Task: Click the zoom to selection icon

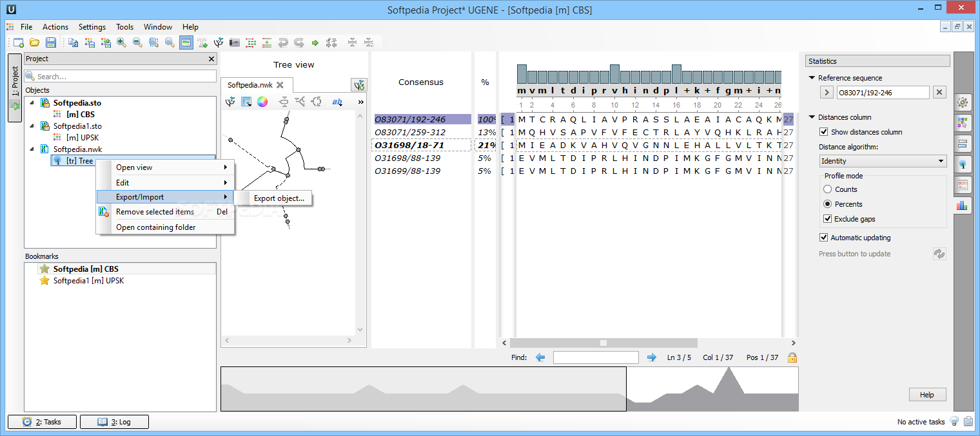Action: click(153, 43)
